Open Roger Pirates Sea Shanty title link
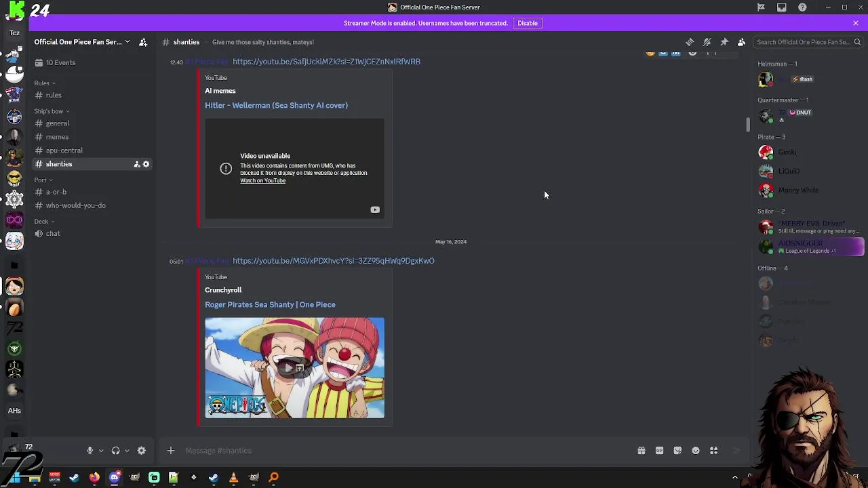The width and height of the screenshot is (868, 488). pos(270,304)
